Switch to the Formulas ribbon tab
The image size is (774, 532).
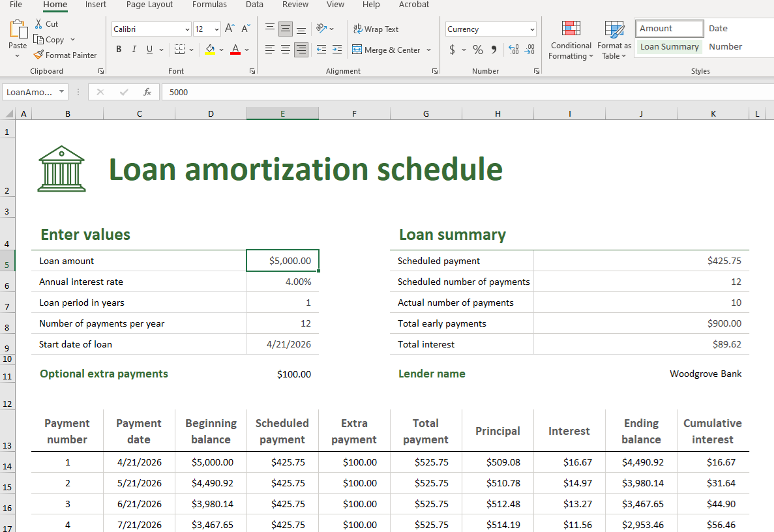tap(209, 5)
